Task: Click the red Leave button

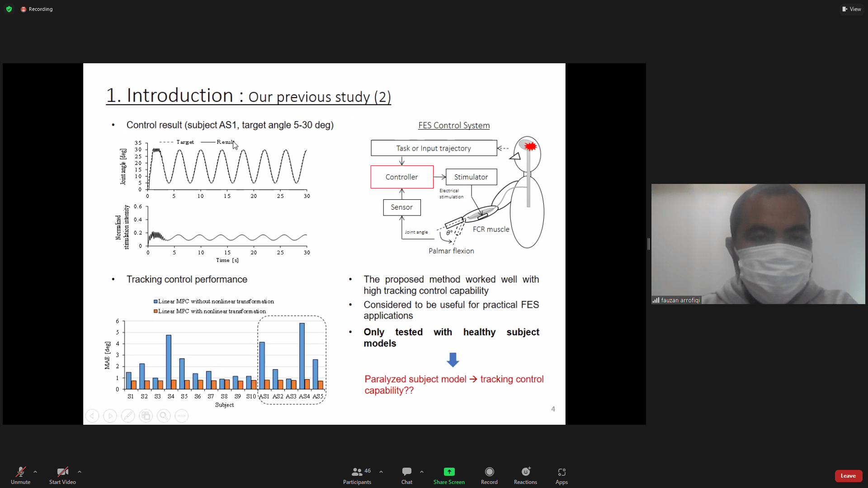Action: click(848, 476)
